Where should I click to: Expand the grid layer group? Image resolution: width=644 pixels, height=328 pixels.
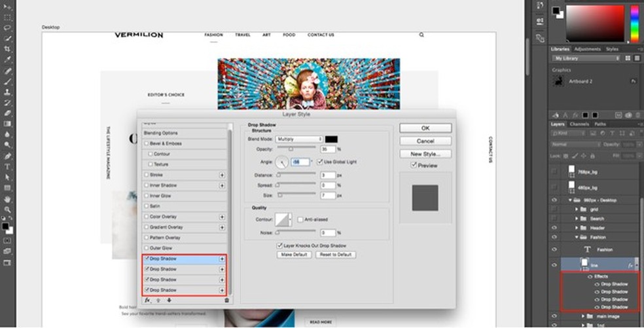tap(577, 210)
